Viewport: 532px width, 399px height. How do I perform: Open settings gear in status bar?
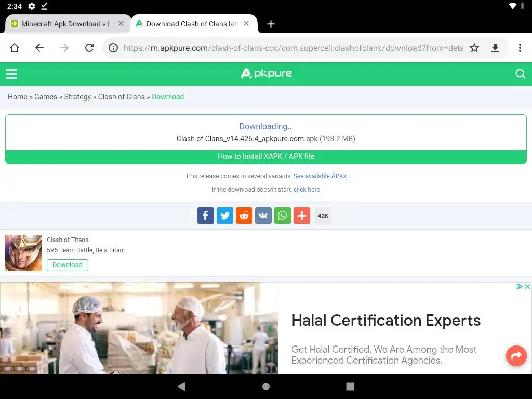(x=32, y=6)
